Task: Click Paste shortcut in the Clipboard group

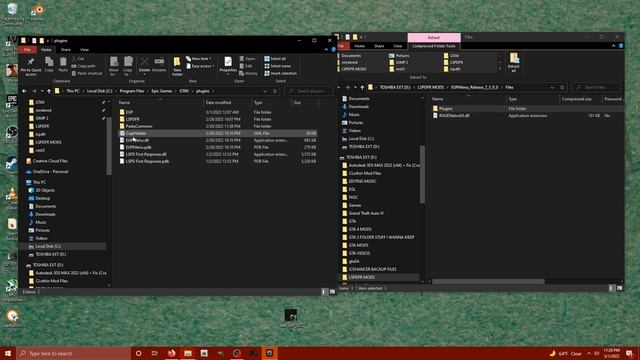Action: (87, 73)
